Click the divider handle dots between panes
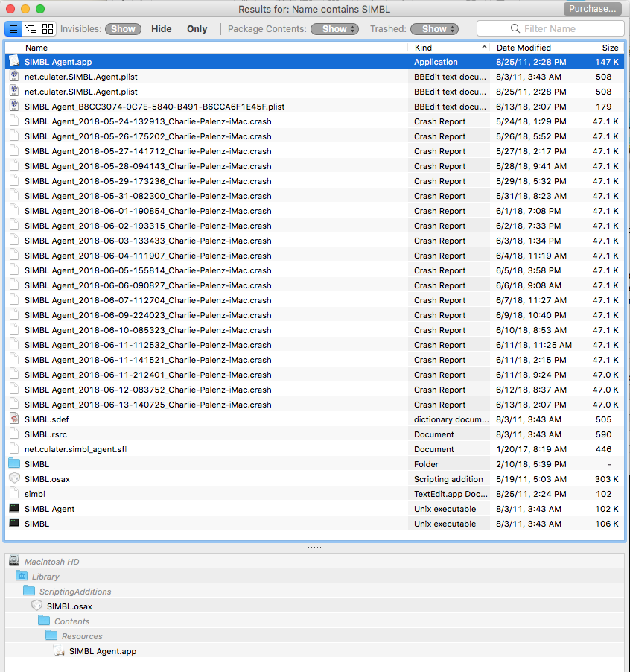630x672 pixels. tap(314, 547)
